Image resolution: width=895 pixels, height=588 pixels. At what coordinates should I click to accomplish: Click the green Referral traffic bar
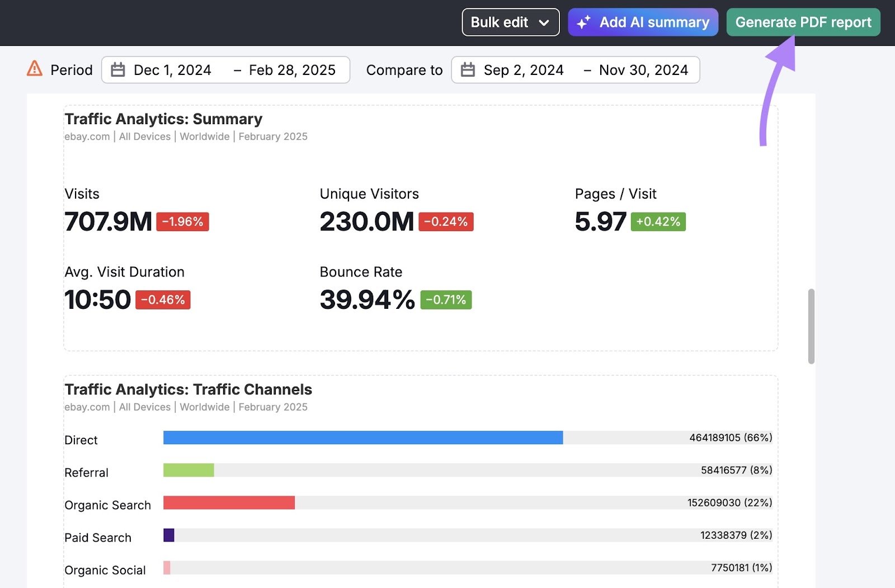(x=189, y=470)
